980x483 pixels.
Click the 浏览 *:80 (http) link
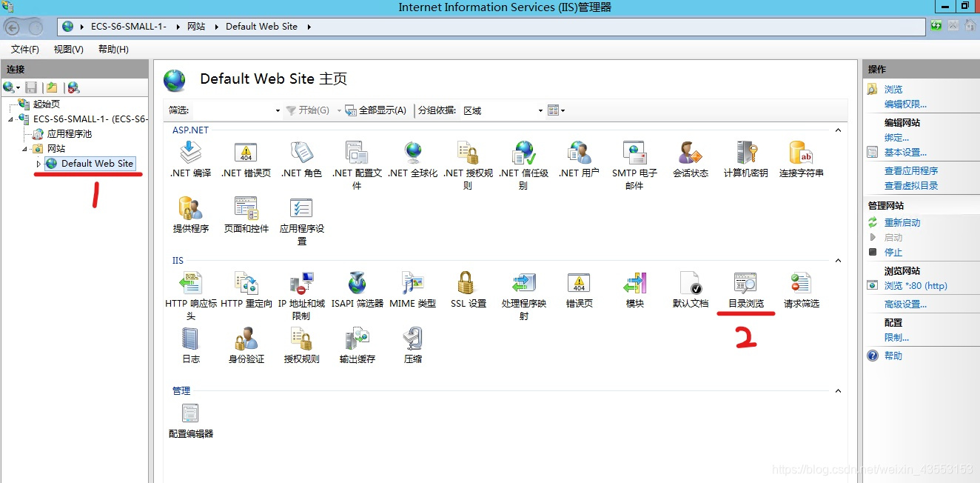click(x=915, y=286)
